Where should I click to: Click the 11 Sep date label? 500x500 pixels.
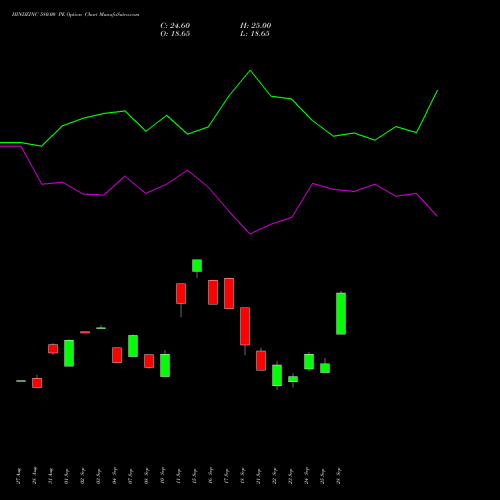179,476
